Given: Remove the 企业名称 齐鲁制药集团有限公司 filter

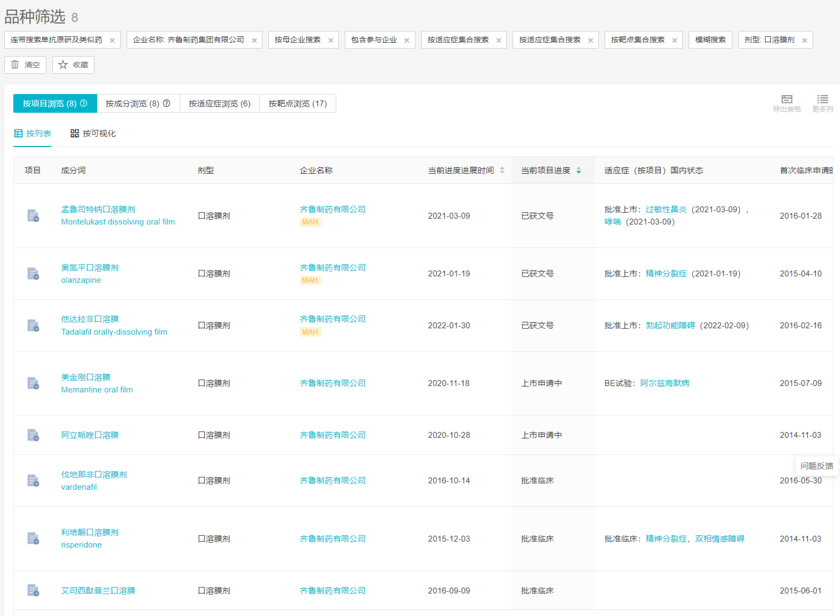Looking at the screenshot, I should [254, 40].
